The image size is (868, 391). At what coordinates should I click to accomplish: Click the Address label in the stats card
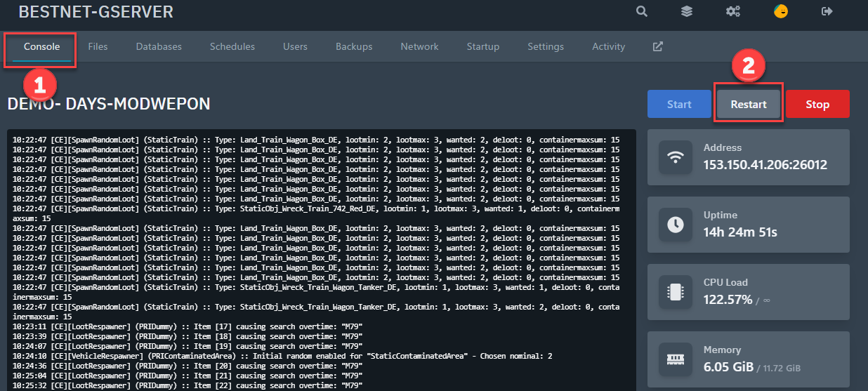(x=723, y=148)
